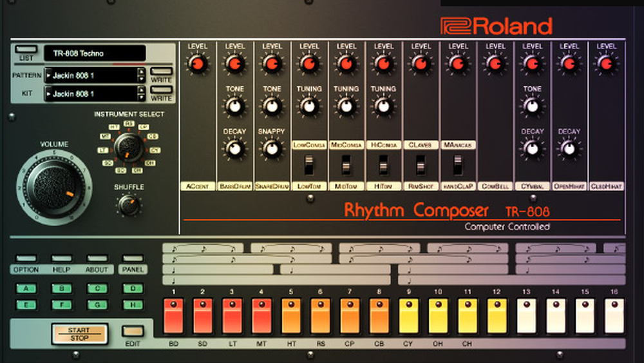The image size is (644, 363).
Task: Select pattern variation B
Action: tap(62, 289)
